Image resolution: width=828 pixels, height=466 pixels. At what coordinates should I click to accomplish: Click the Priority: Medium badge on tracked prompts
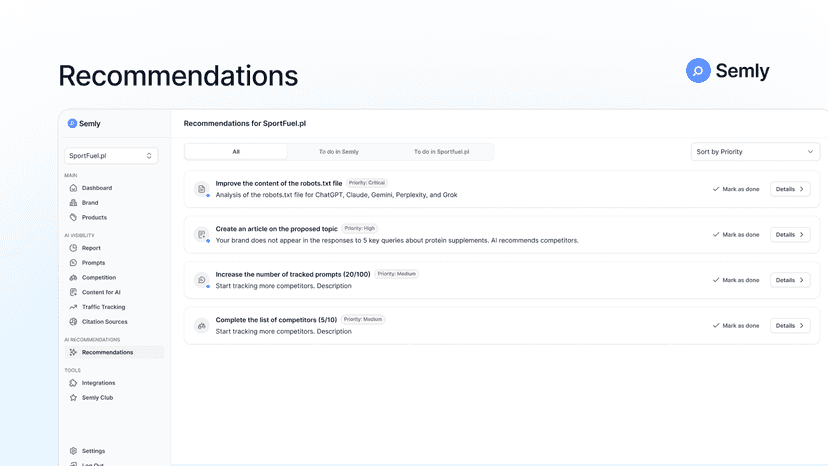point(397,274)
